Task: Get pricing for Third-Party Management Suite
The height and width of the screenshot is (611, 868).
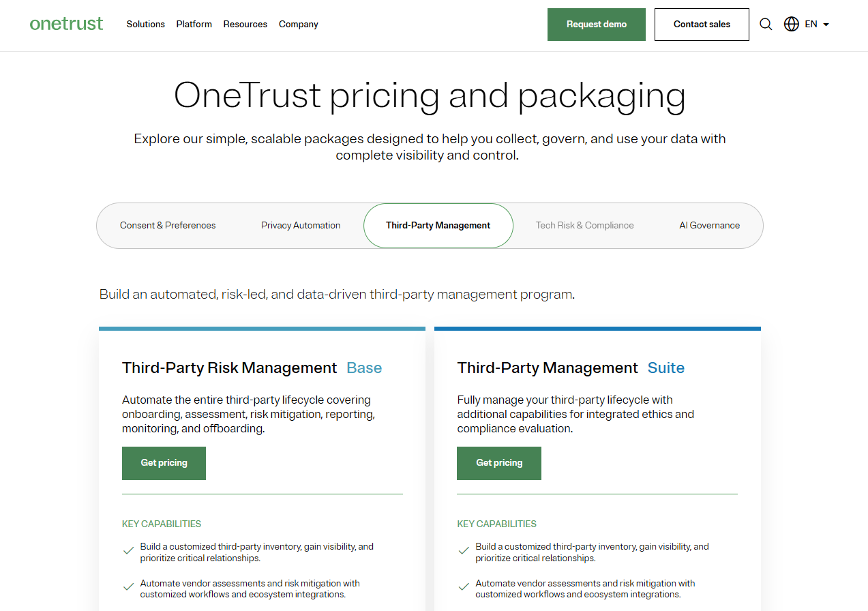Action: pyautogui.click(x=499, y=463)
